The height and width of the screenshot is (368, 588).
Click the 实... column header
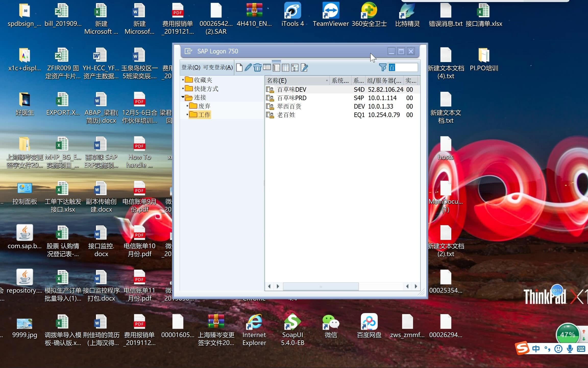tap(411, 80)
